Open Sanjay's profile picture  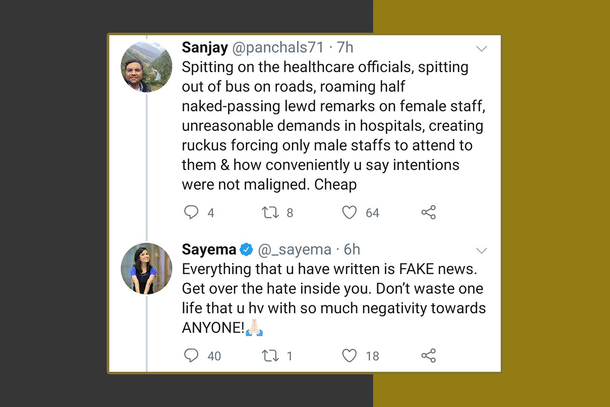coord(147,67)
